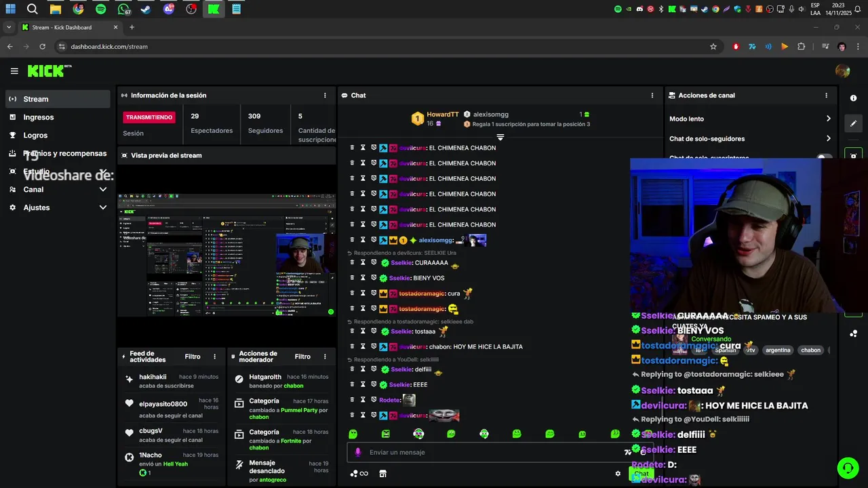868x488 pixels.
Task: Click the info icon in right rail
Action: pos(853,98)
